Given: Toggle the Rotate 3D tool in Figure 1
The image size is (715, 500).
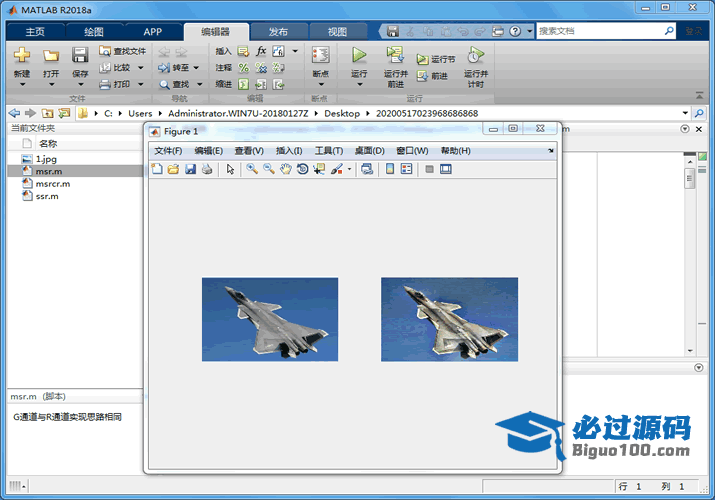Looking at the screenshot, I should coord(302,169).
